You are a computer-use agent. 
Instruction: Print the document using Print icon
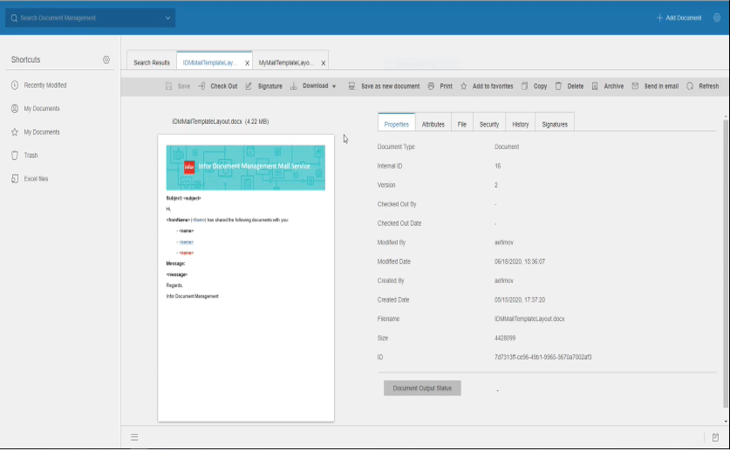[x=431, y=86]
